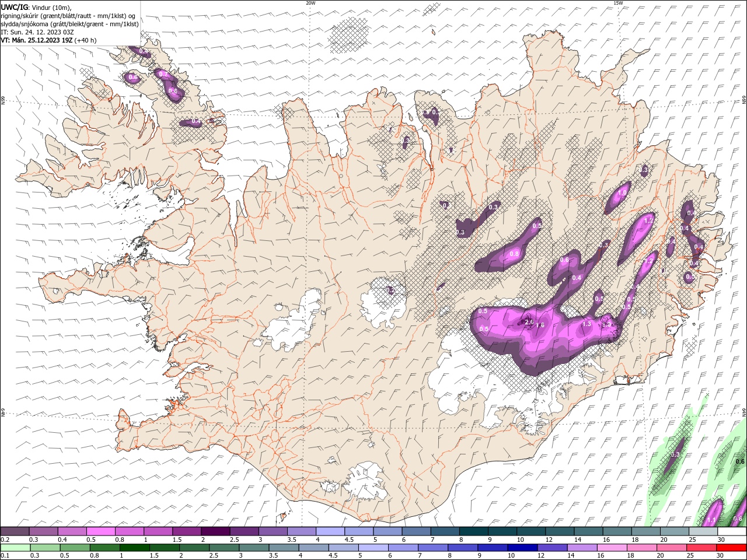The image size is (747, 560).
Task: Select the bottom legend swatch labeled 4
Action: click(x=314, y=548)
